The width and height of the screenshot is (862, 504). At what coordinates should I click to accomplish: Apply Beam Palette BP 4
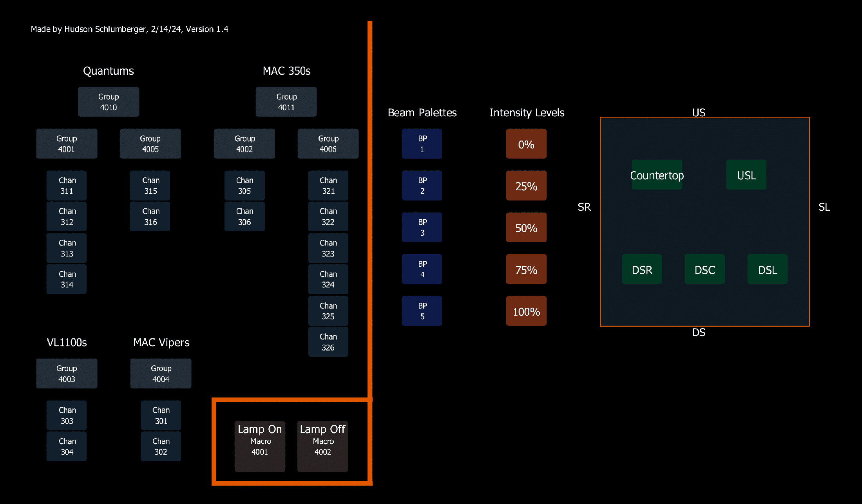pos(422,269)
